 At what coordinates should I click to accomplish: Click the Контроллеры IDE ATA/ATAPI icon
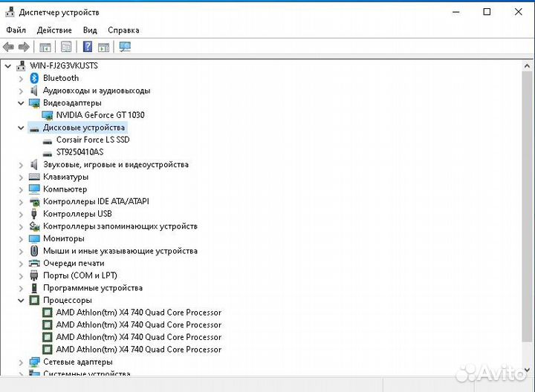[34, 201]
